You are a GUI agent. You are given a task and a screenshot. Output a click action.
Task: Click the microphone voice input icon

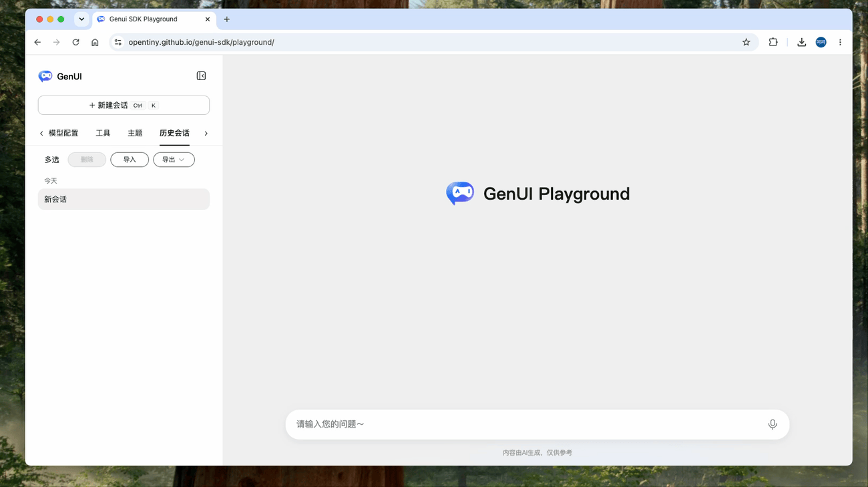tap(773, 424)
